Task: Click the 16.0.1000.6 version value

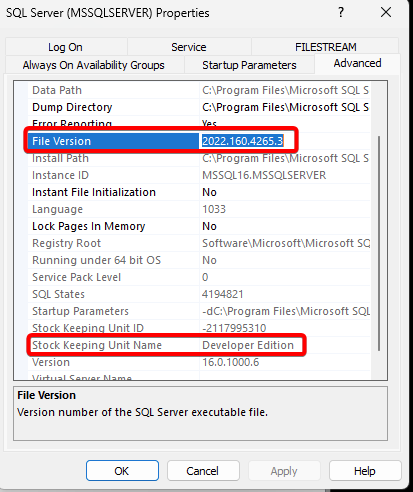Action: pyautogui.click(x=231, y=362)
